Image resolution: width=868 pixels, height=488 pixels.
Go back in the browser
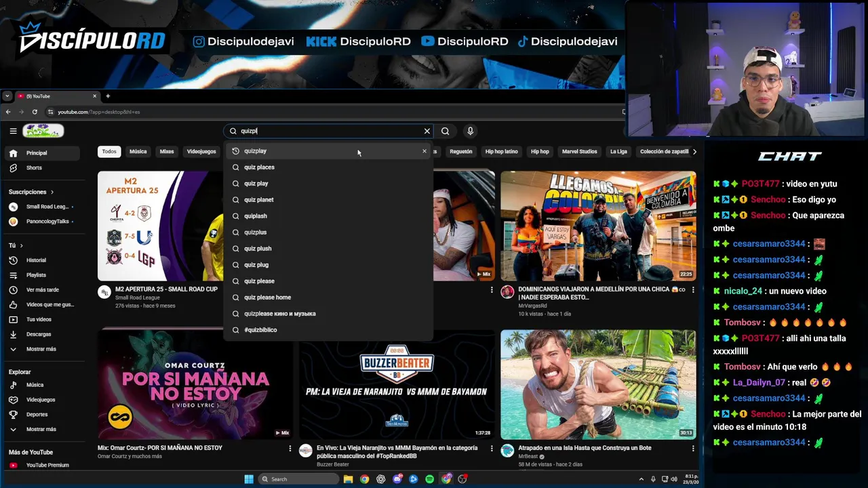[x=8, y=112]
